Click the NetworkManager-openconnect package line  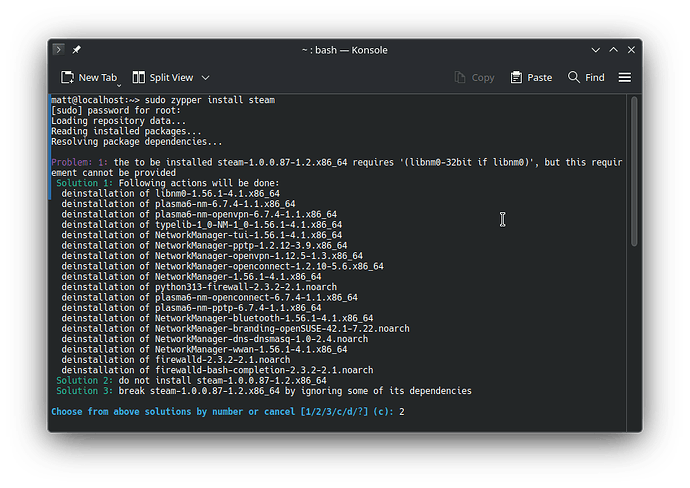point(223,266)
